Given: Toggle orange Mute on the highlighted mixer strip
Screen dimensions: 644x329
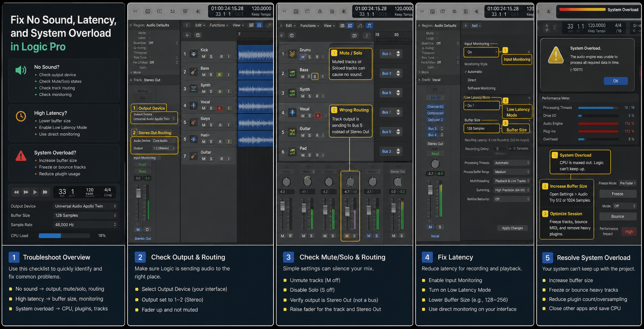Looking at the screenshot, I should coord(347,236).
